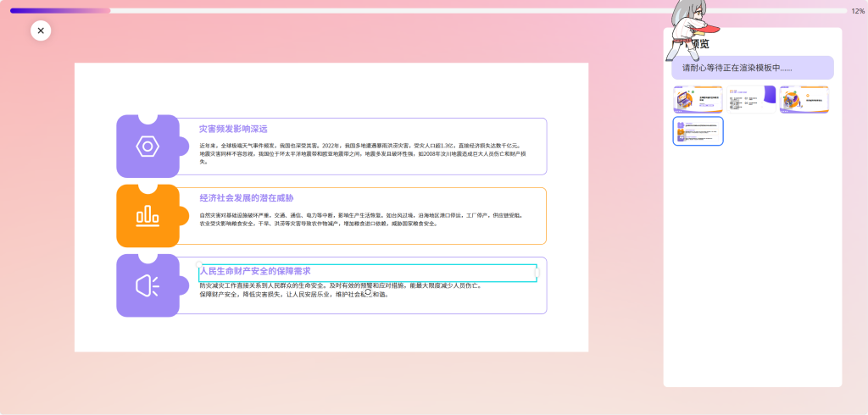The width and height of the screenshot is (868, 415).
Task: Click the right handle of selected title textbox
Action: pyautogui.click(x=537, y=273)
